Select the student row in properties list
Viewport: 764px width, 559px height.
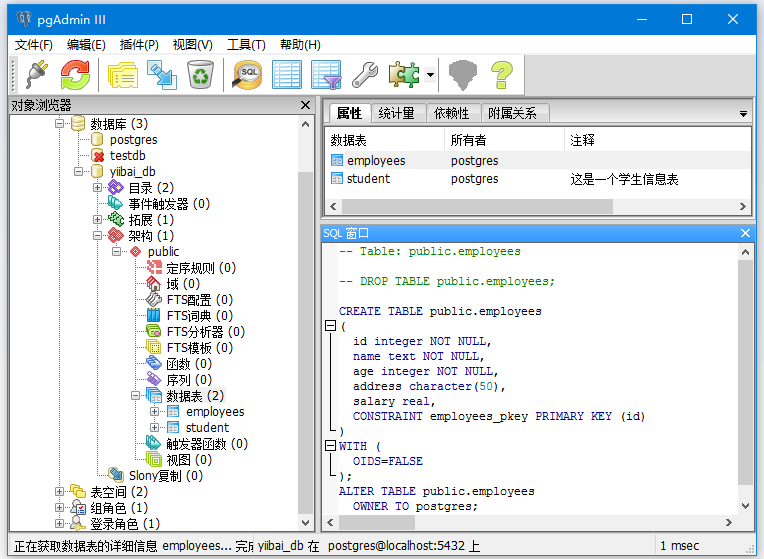368,179
